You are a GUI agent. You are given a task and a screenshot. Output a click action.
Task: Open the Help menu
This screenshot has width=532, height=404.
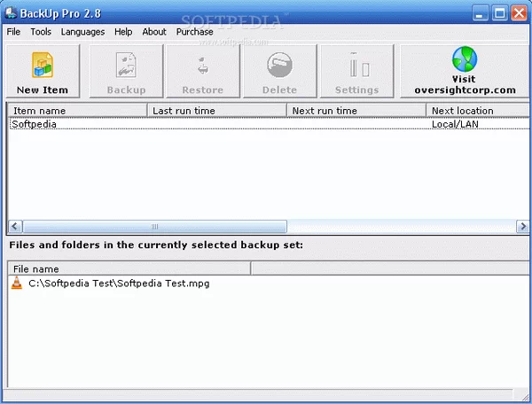(123, 32)
